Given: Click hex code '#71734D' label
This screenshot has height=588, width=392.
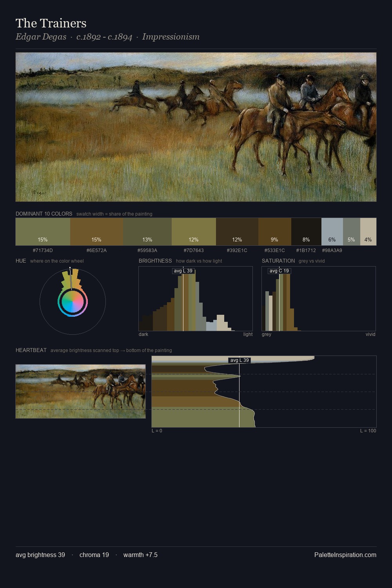Looking at the screenshot, I should pyautogui.click(x=43, y=250).
